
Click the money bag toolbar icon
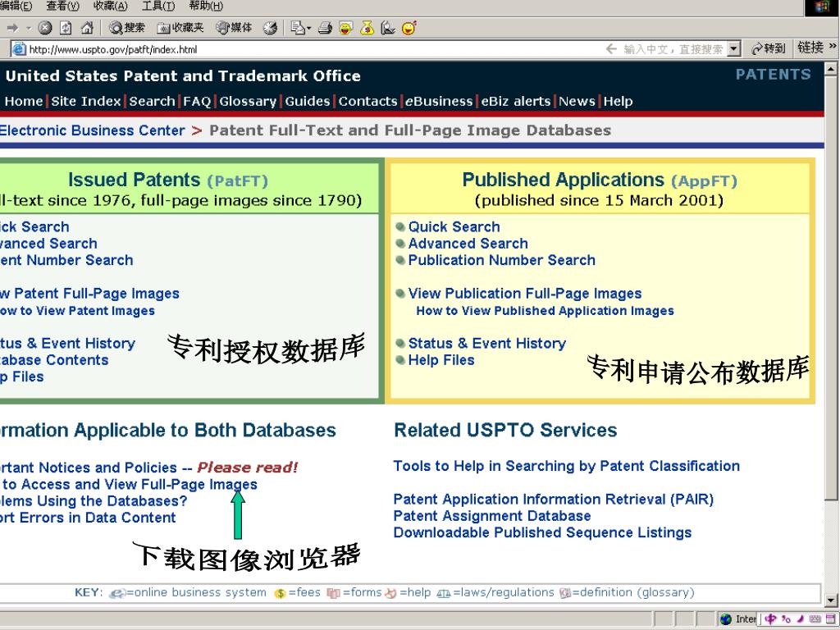click(367, 28)
